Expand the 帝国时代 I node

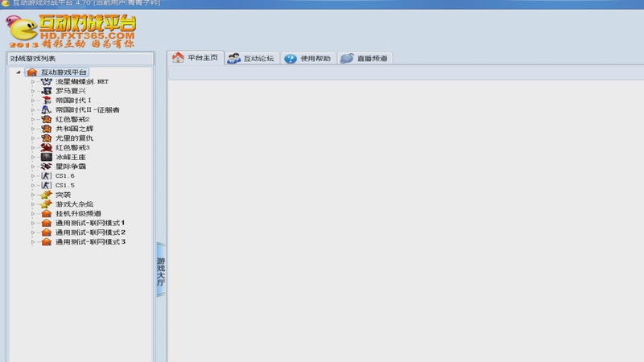pos(33,101)
